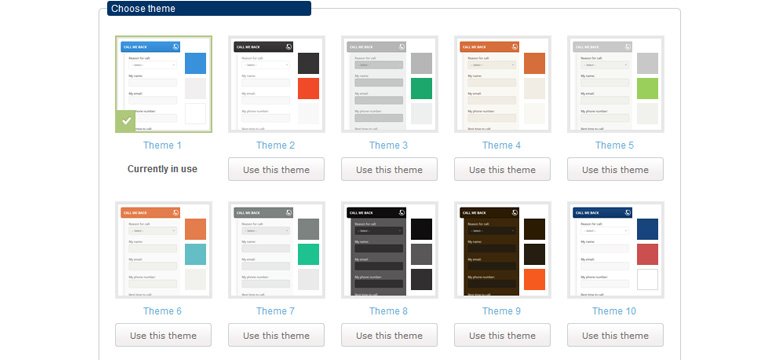
Task: Click Use this theme under Theme 3
Action: tap(389, 169)
